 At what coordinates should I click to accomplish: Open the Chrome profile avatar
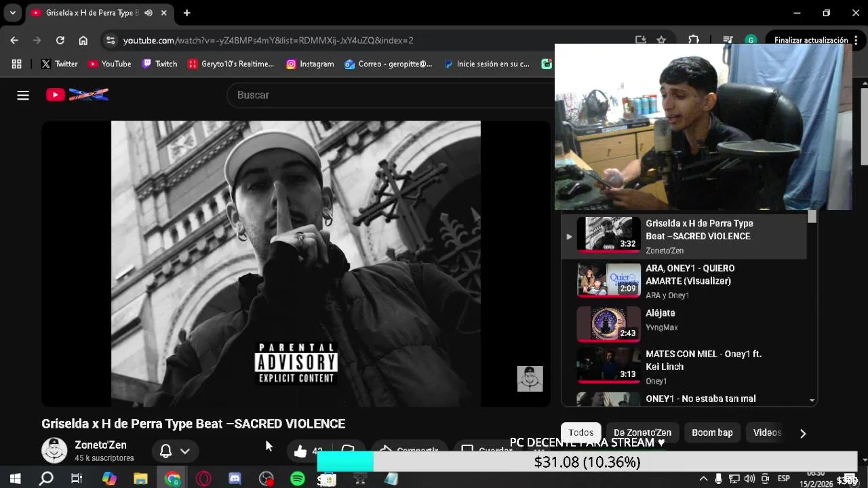[751, 40]
